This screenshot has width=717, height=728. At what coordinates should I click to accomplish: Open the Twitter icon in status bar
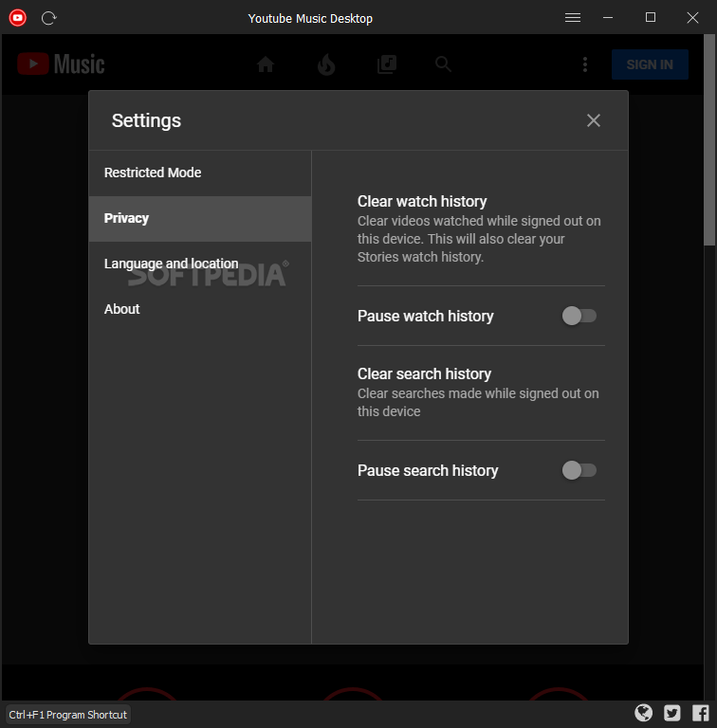pyautogui.click(x=672, y=713)
